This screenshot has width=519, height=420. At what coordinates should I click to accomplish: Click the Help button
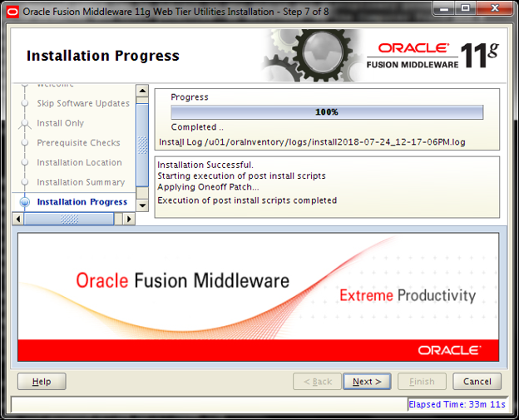pos(42,382)
